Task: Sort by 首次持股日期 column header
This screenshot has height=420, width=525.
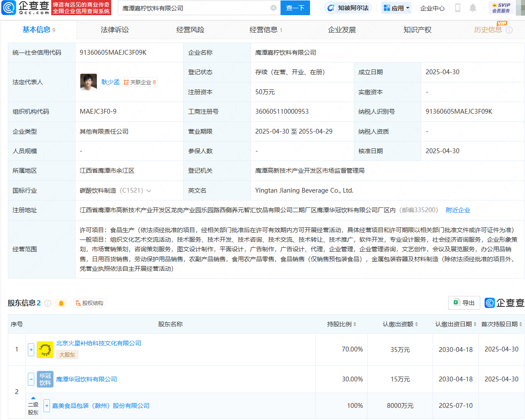Action: pyautogui.click(x=501, y=324)
